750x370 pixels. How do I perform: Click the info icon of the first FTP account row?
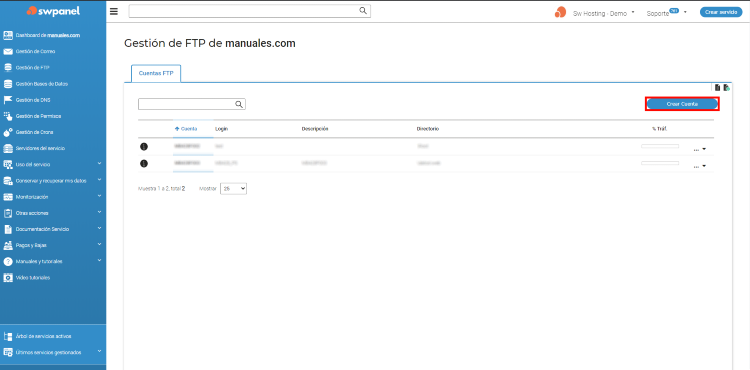pyautogui.click(x=143, y=146)
